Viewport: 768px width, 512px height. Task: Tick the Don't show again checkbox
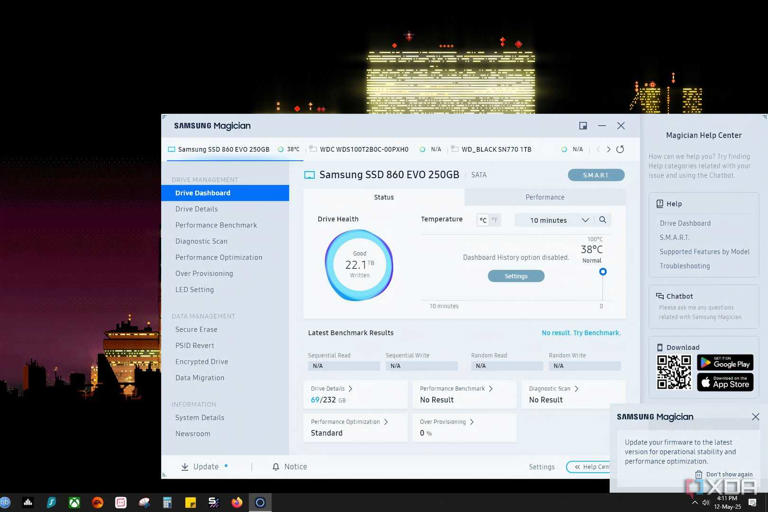coord(699,474)
